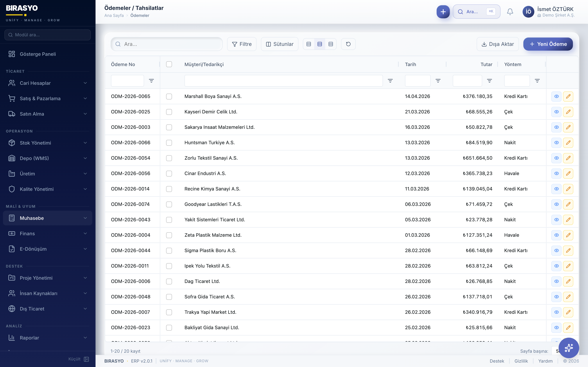Expand the Cari Hesaplar menu
Viewport: 588px width, 367px height.
(x=47, y=83)
